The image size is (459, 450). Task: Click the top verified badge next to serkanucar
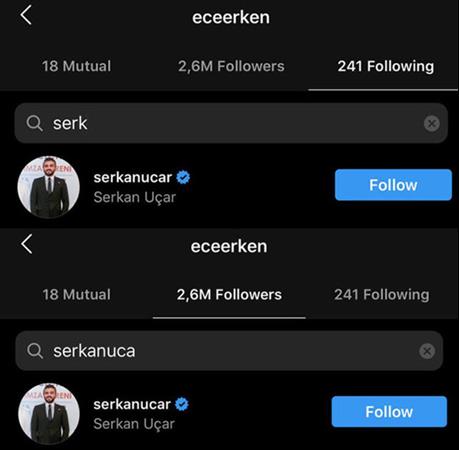tap(183, 177)
